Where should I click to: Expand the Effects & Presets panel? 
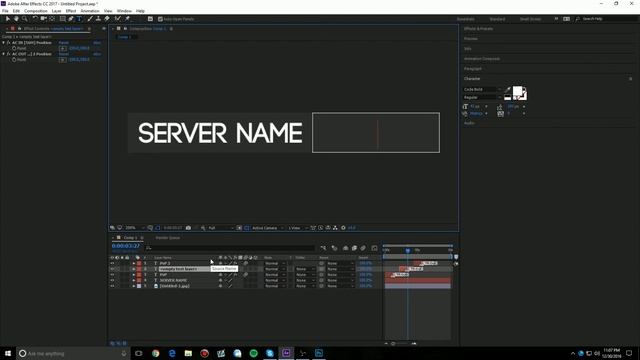[x=478, y=29]
